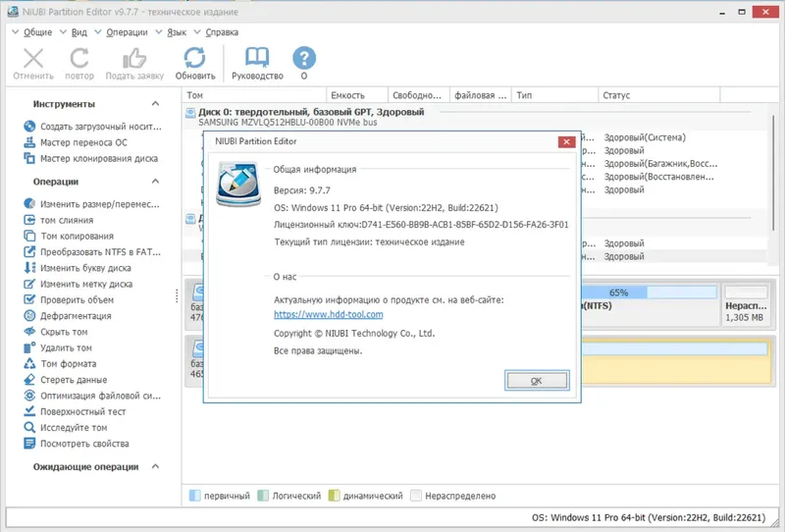Click the Статус column header

658,95
